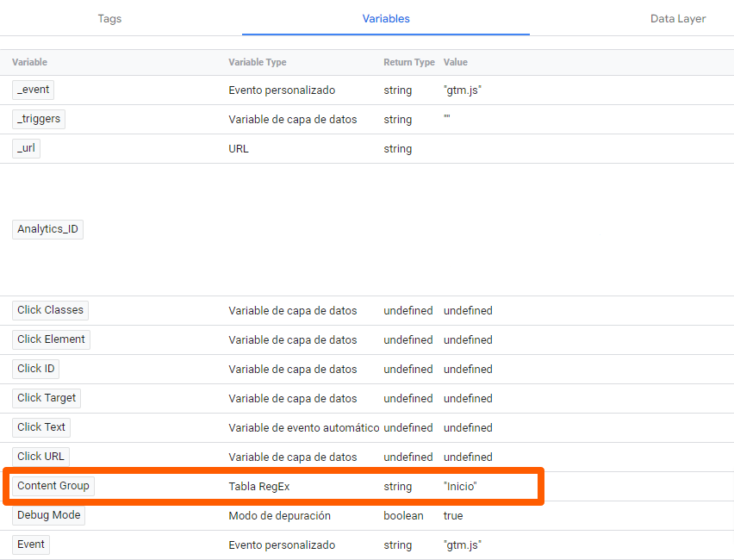Select the Click Element variable chip
734x560 pixels.
(x=51, y=339)
